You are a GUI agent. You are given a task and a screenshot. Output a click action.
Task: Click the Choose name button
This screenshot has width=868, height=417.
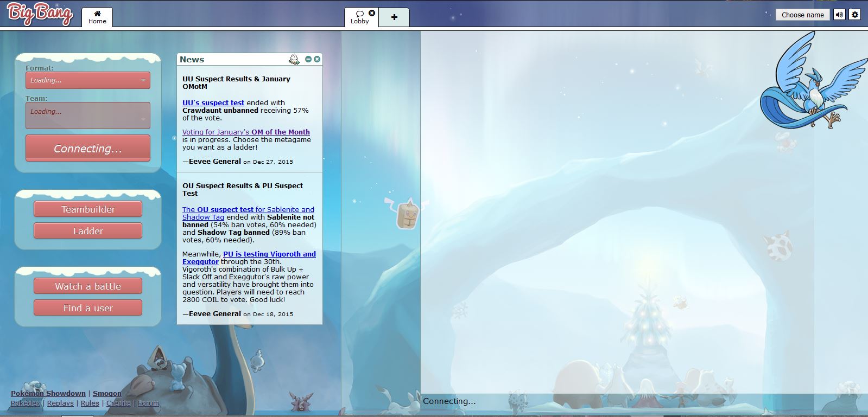tap(802, 15)
